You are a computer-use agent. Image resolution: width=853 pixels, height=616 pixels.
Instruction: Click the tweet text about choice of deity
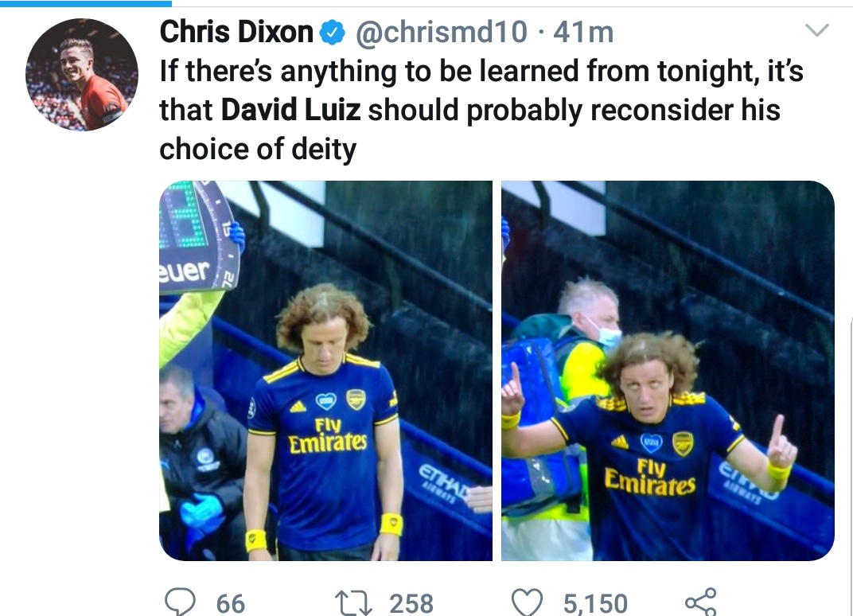pos(481,110)
